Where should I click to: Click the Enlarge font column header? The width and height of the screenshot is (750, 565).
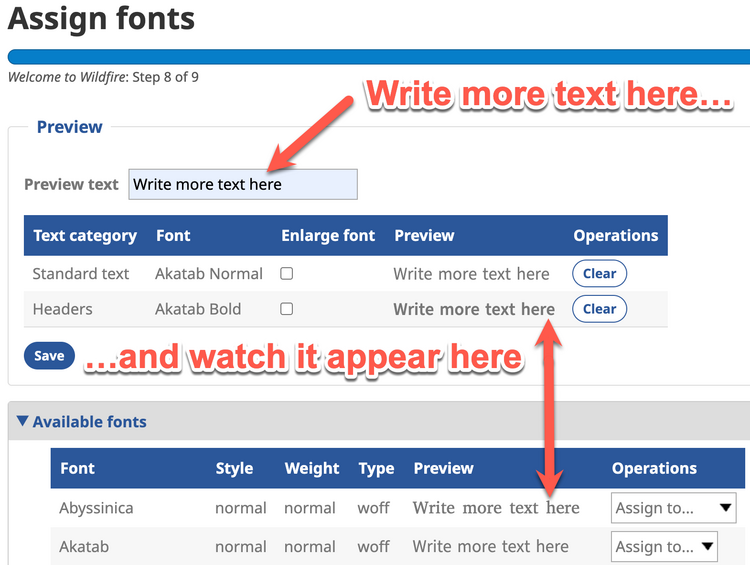328,236
